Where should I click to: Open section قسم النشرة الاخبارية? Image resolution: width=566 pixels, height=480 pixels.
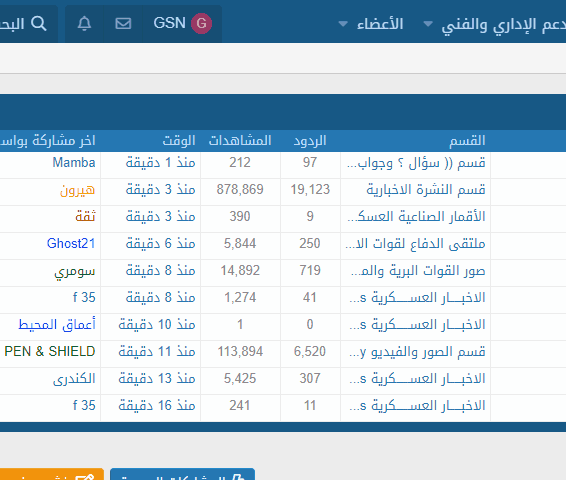(x=426, y=190)
